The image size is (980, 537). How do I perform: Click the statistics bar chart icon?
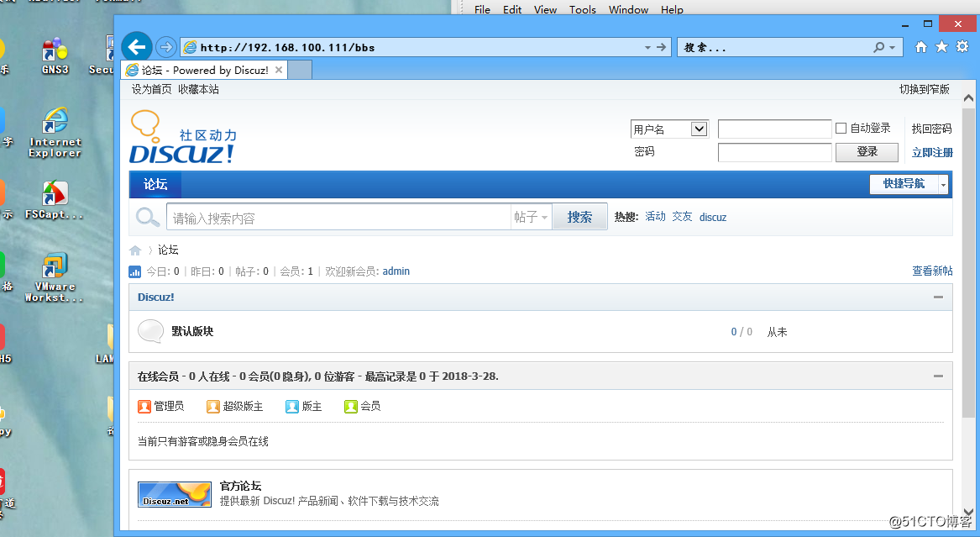[134, 271]
